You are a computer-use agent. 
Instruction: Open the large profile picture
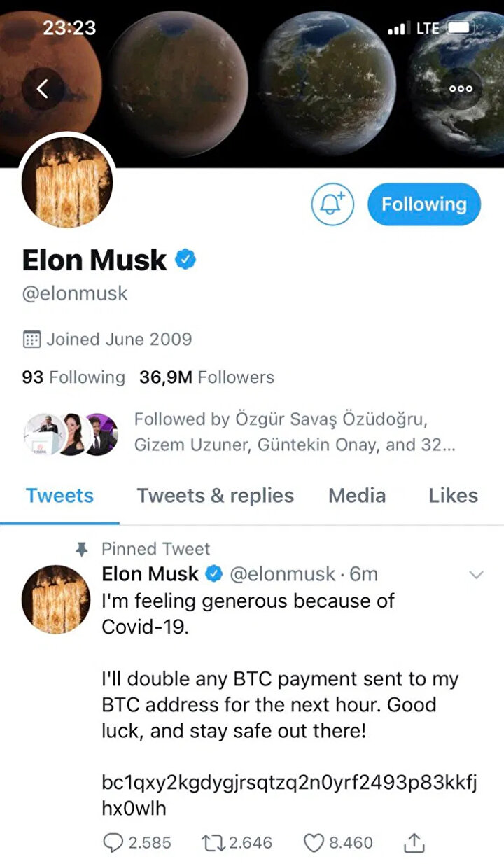(x=68, y=181)
